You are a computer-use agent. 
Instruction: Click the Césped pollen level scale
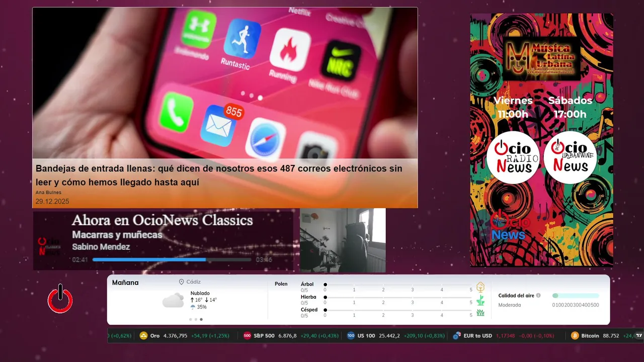tap(398, 313)
